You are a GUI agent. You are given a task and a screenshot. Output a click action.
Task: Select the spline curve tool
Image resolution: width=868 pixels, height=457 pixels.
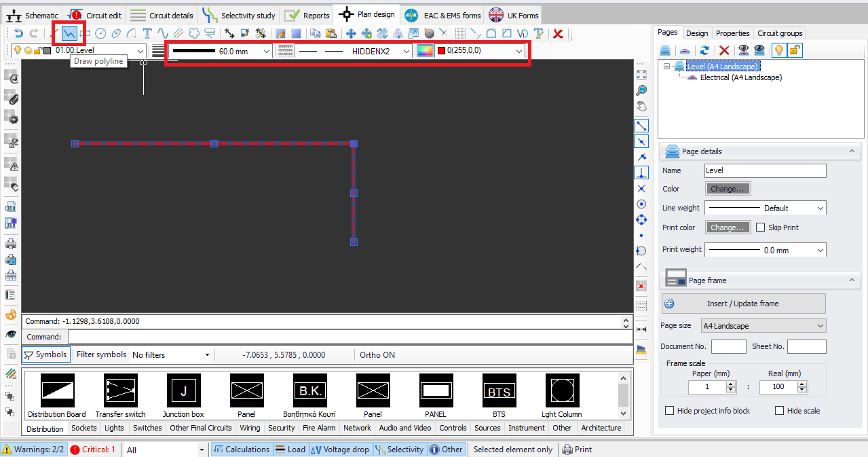[163, 33]
